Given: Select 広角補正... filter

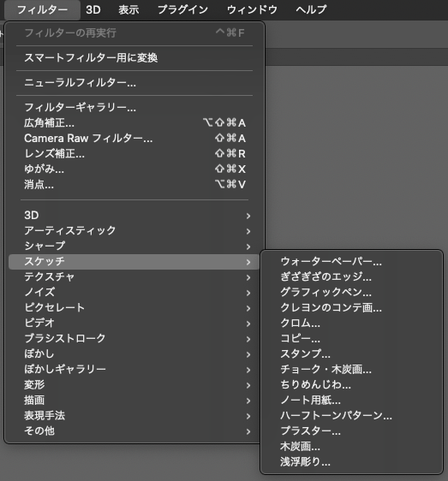Looking at the screenshot, I should coord(134,122).
